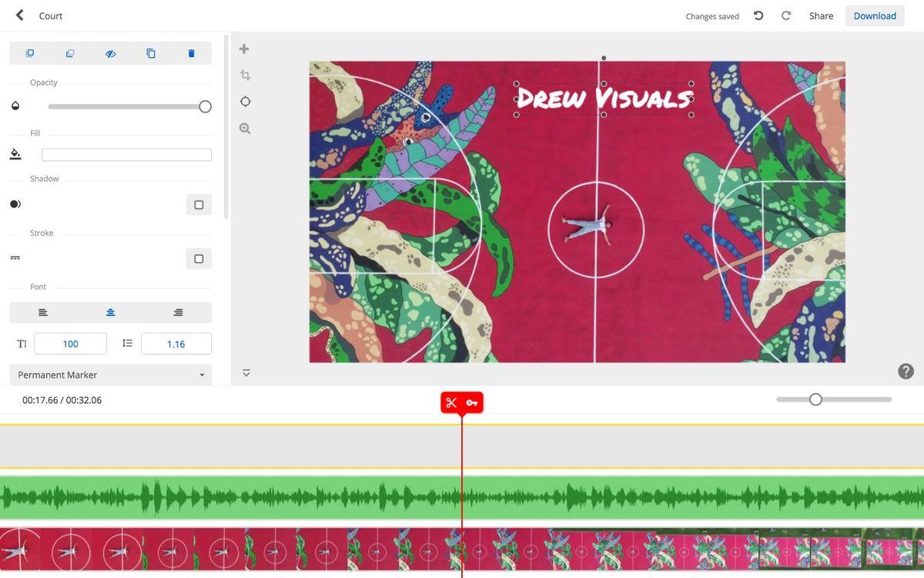This screenshot has width=924, height=578.
Task: Undo the last change
Action: pyautogui.click(x=758, y=15)
